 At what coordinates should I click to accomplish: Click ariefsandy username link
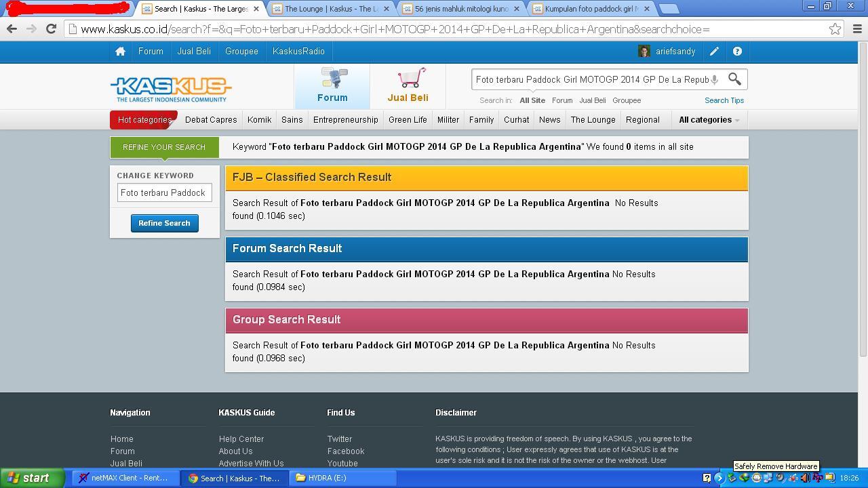(x=675, y=52)
